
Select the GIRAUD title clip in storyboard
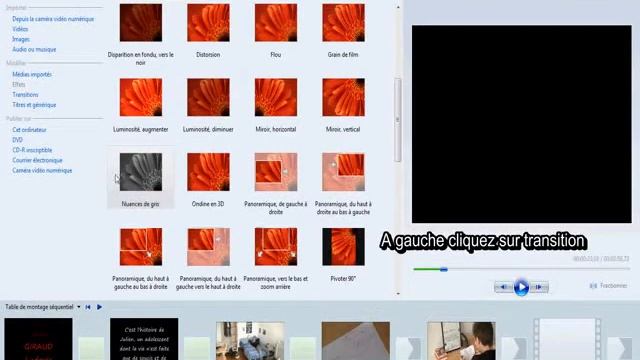click(x=38, y=339)
